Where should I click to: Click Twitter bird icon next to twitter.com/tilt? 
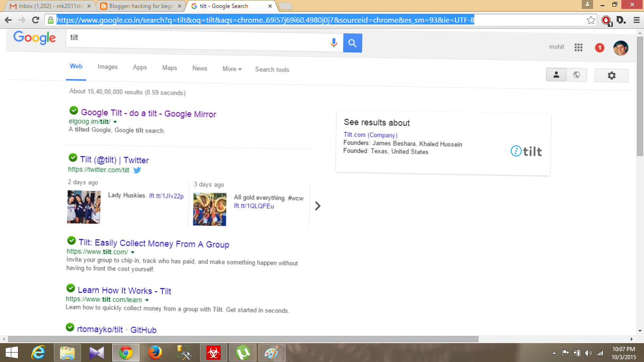click(137, 170)
